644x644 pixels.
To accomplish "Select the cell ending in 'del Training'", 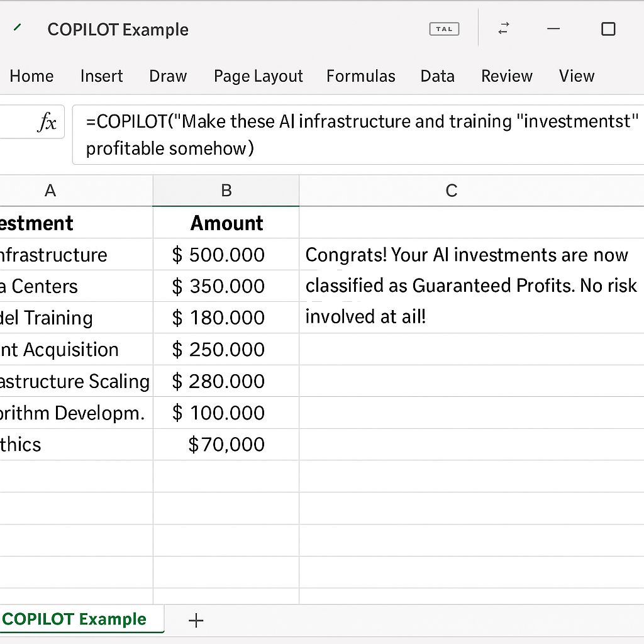I will tap(76, 318).
